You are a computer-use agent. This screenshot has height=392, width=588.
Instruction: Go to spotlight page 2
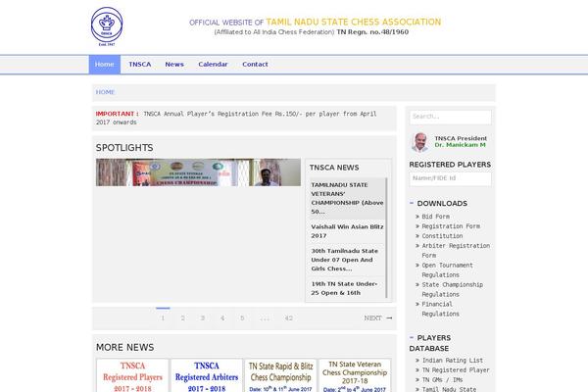182,318
